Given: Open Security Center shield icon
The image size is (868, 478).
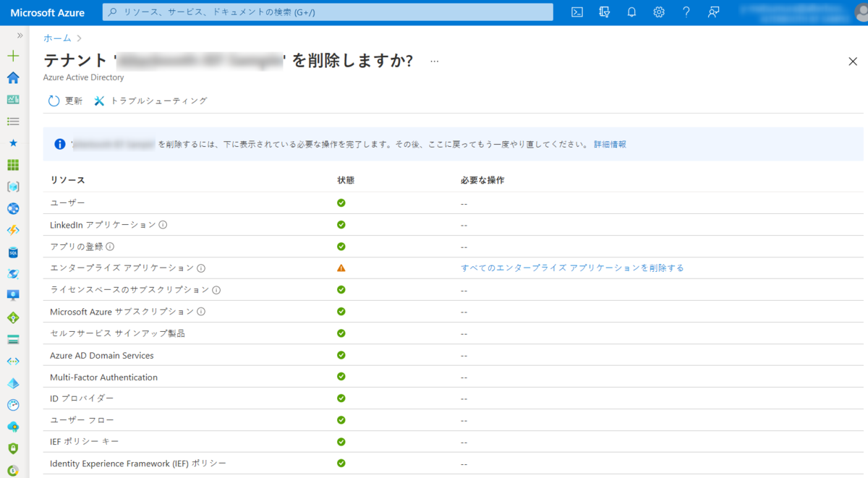Looking at the screenshot, I should [13, 448].
